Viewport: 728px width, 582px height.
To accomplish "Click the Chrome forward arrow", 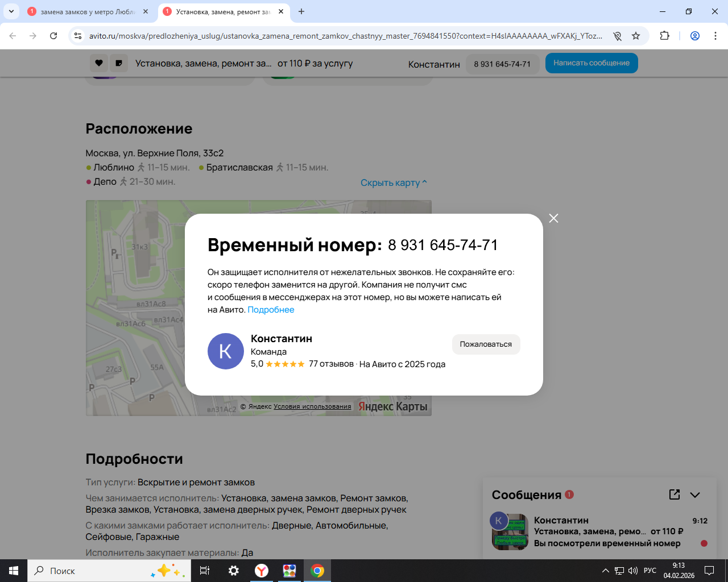I will 33,36.
